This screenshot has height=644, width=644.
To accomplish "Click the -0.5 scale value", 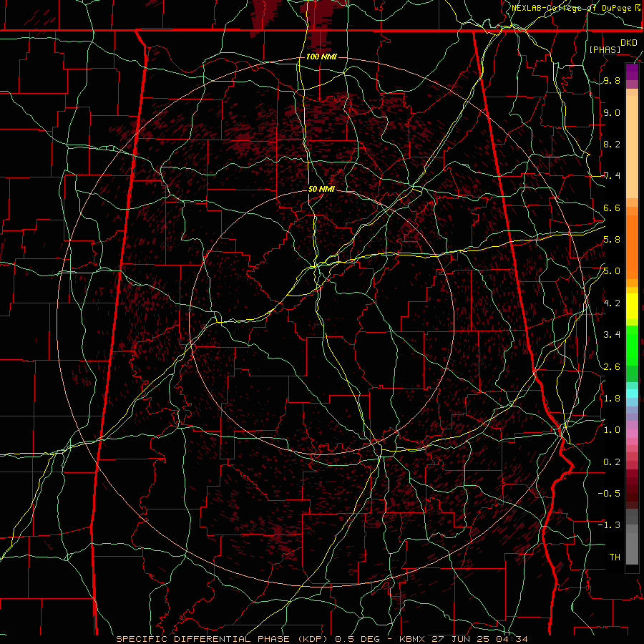I will click(609, 494).
